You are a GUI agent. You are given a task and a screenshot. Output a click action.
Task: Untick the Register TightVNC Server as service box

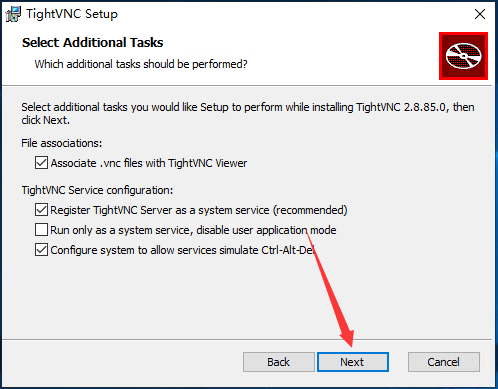(x=41, y=210)
